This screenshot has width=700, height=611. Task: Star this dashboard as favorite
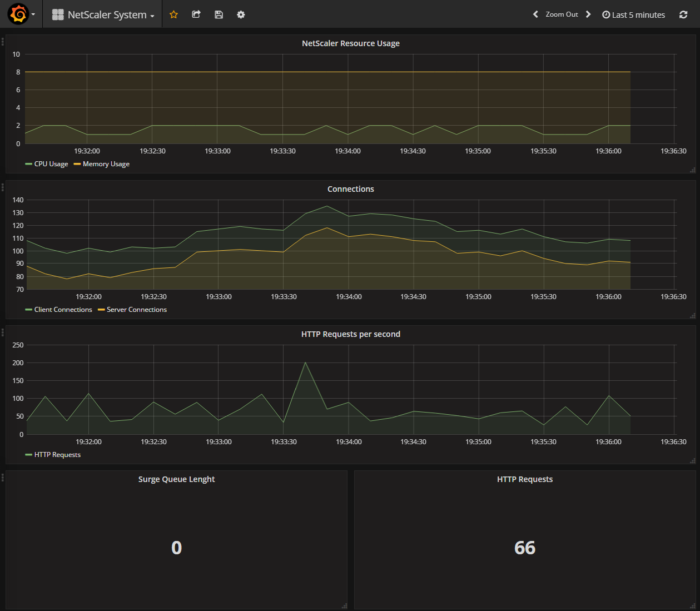173,14
